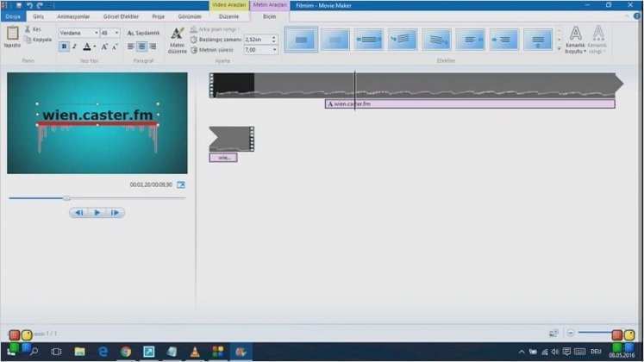Click the timeline playhead marker line
Image resolution: width=644 pixels, height=362 pixels.
point(355,91)
